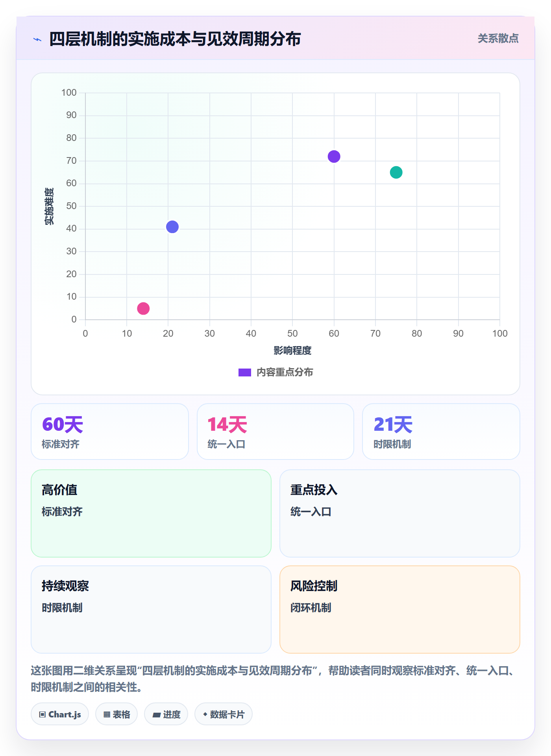Click the 数据卡片 tag chip
Viewport: 551px width, 756px height.
click(x=224, y=714)
